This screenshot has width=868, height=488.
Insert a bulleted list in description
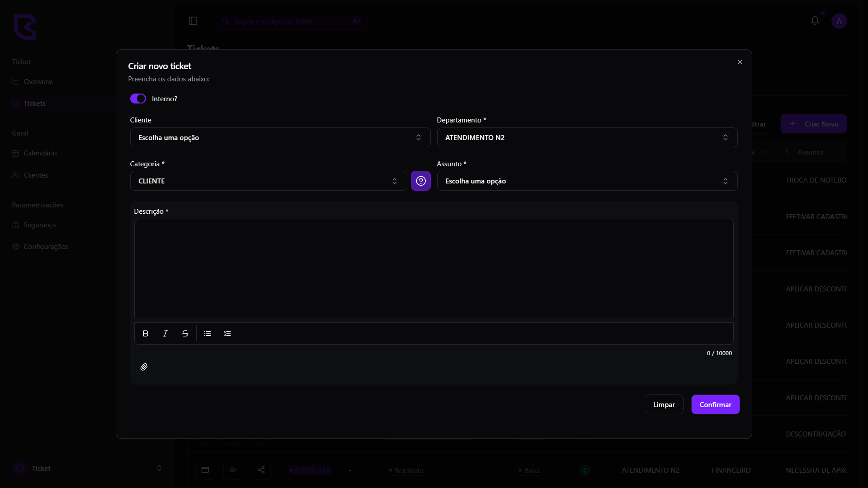[x=208, y=333]
